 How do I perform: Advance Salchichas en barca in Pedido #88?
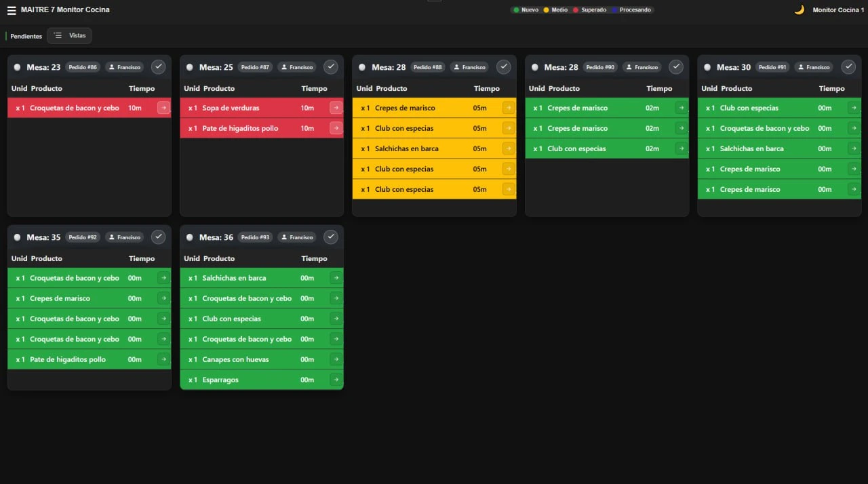coord(509,148)
